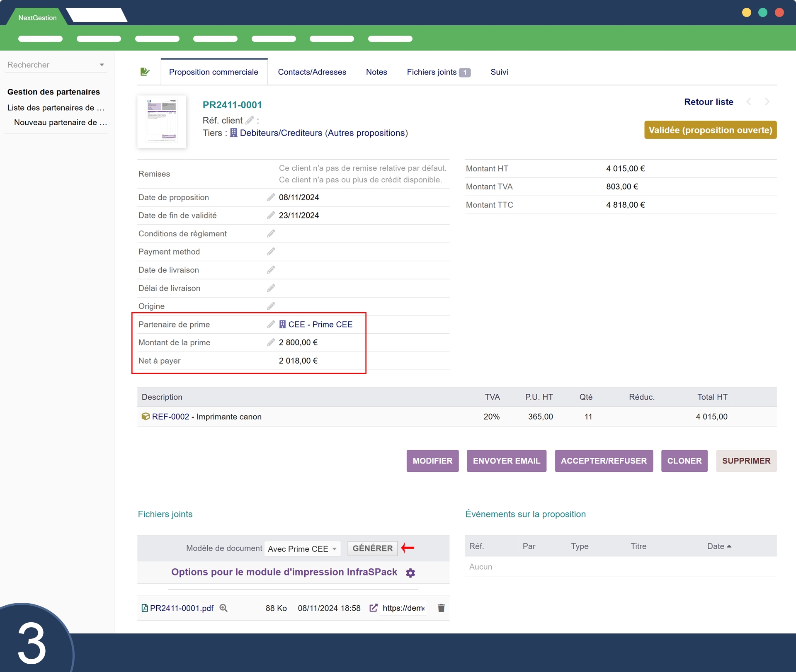The image size is (796, 672).
Task: Preview PR2411-0001.pdf with magnifier icon
Action: pyautogui.click(x=223, y=608)
